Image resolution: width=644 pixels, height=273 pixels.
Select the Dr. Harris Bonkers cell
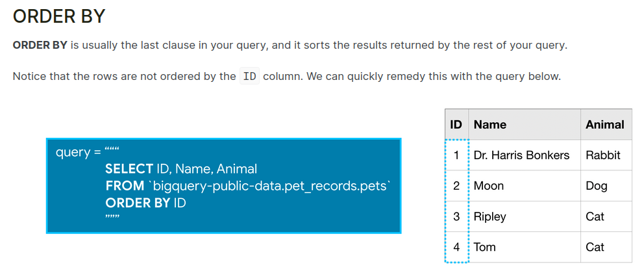pyautogui.click(x=521, y=155)
